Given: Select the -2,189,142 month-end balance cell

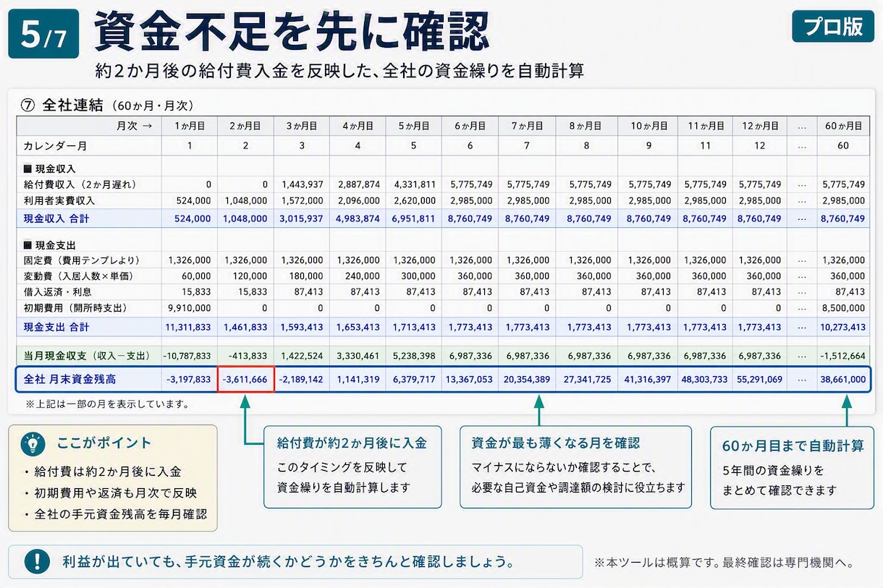Looking at the screenshot, I should pos(301,379).
